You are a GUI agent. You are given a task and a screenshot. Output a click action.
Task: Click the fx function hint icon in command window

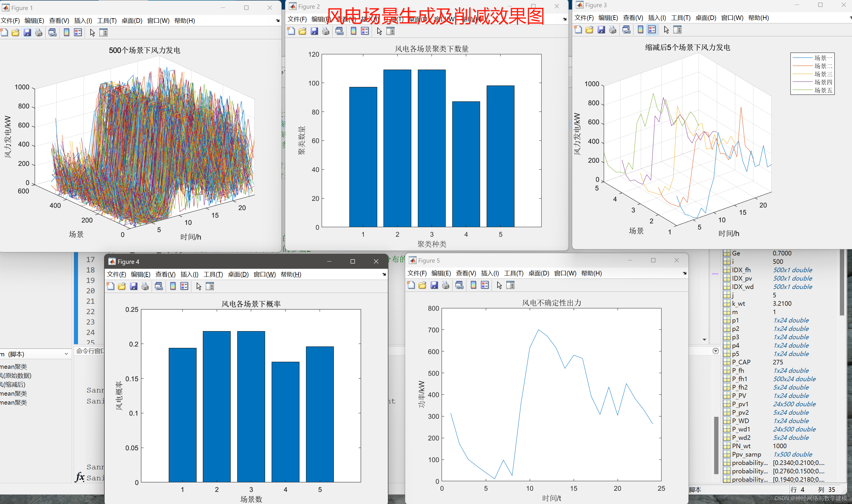pyautogui.click(x=80, y=477)
